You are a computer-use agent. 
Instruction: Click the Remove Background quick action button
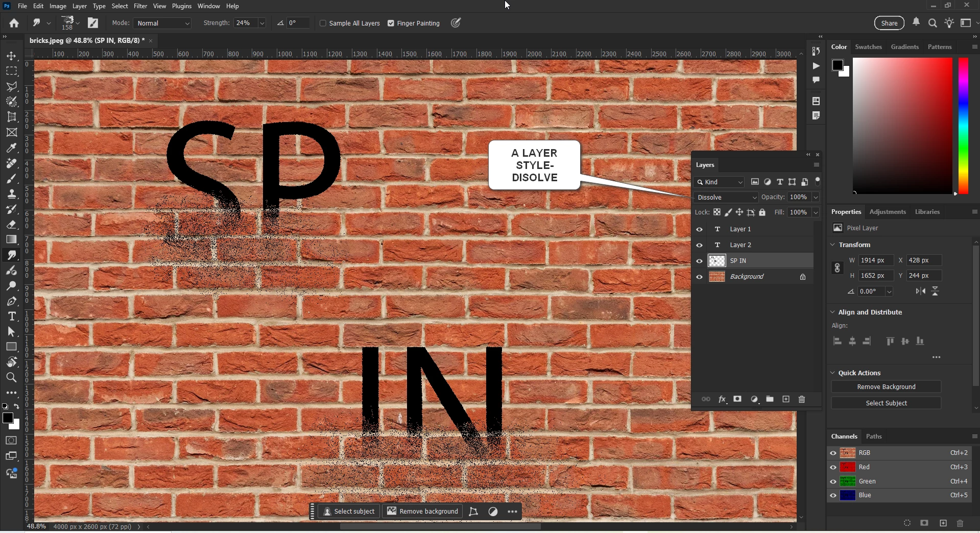pos(886,387)
